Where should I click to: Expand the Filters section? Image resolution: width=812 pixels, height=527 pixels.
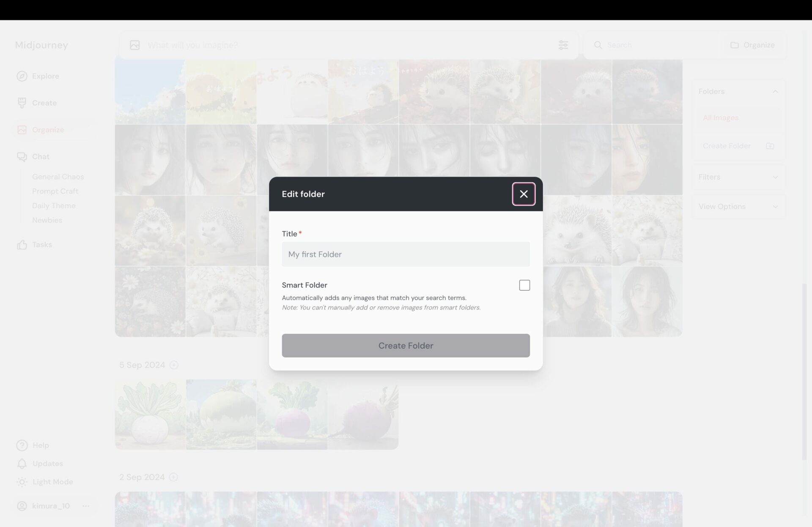click(775, 177)
